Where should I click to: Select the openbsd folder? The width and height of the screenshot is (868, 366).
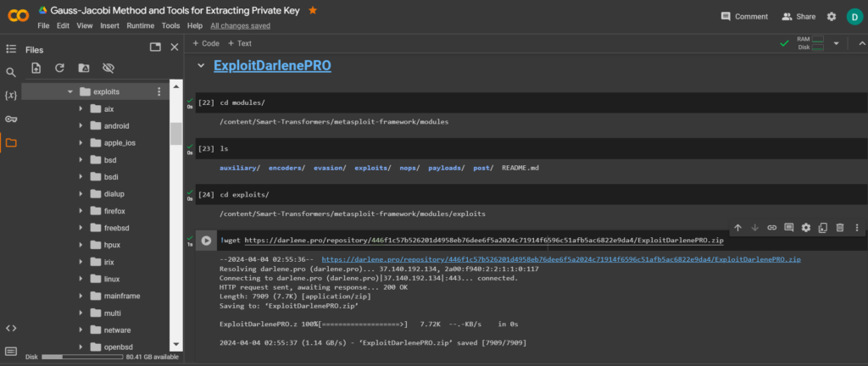119,347
